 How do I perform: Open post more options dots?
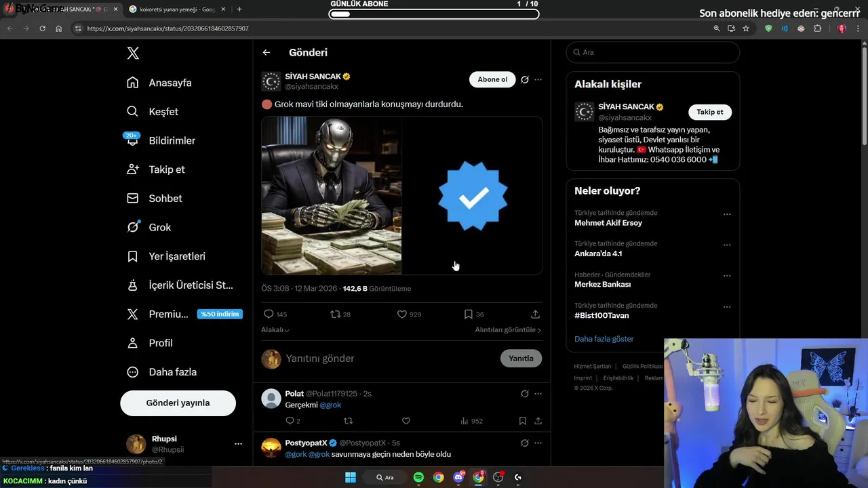click(538, 79)
